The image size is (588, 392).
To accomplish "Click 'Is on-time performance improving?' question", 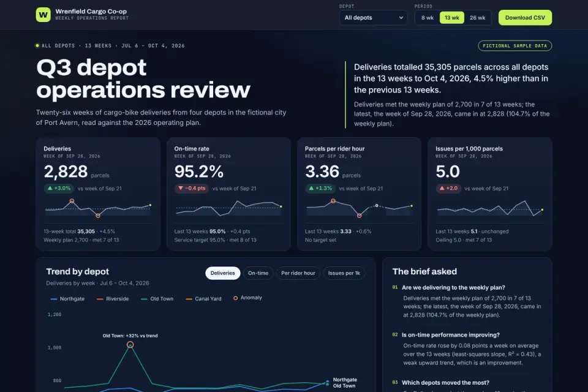I will click(450, 335).
